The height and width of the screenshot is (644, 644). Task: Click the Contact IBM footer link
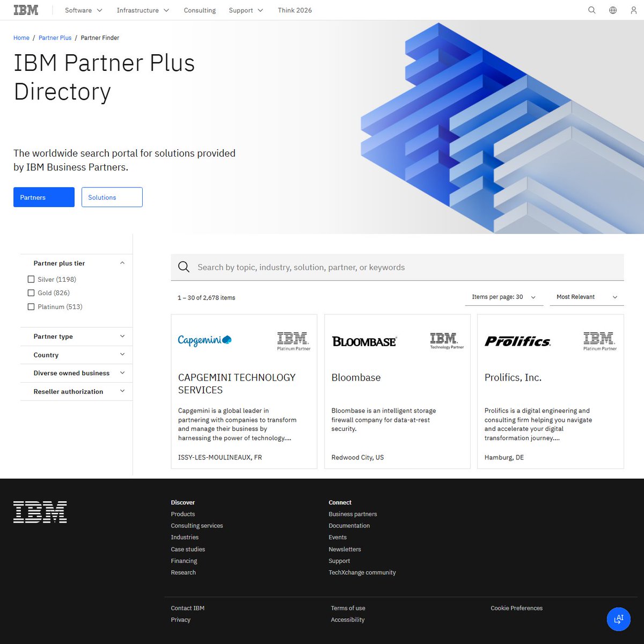point(188,608)
